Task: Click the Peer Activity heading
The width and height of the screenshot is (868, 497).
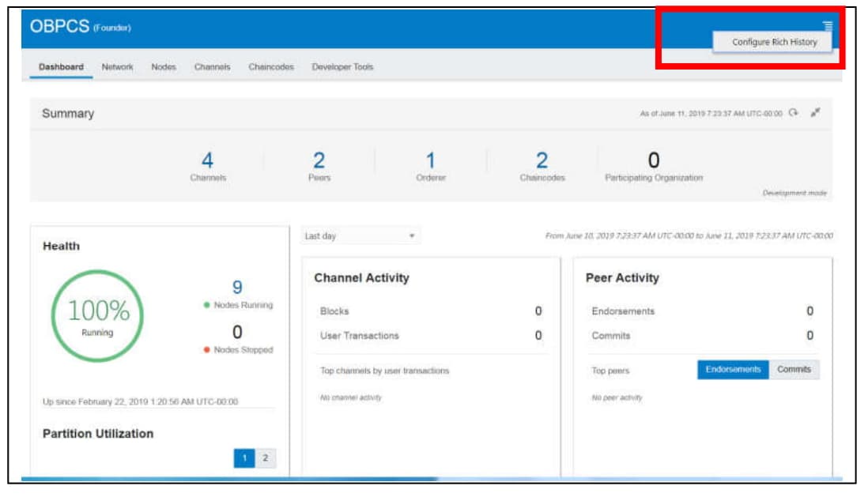Action: point(622,278)
